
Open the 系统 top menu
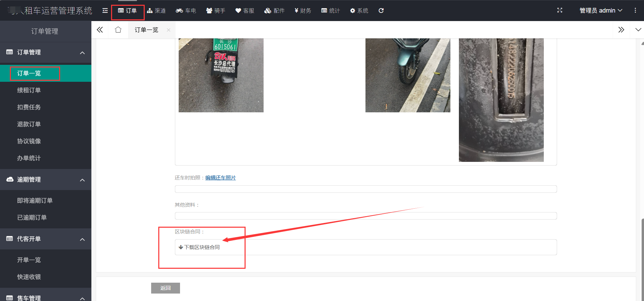[x=359, y=11]
